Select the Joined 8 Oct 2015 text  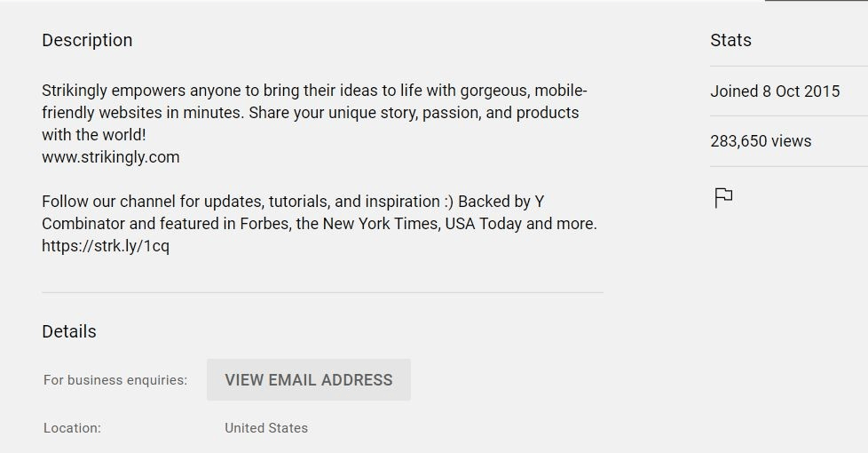pyautogui.click(x=775, y=91)
